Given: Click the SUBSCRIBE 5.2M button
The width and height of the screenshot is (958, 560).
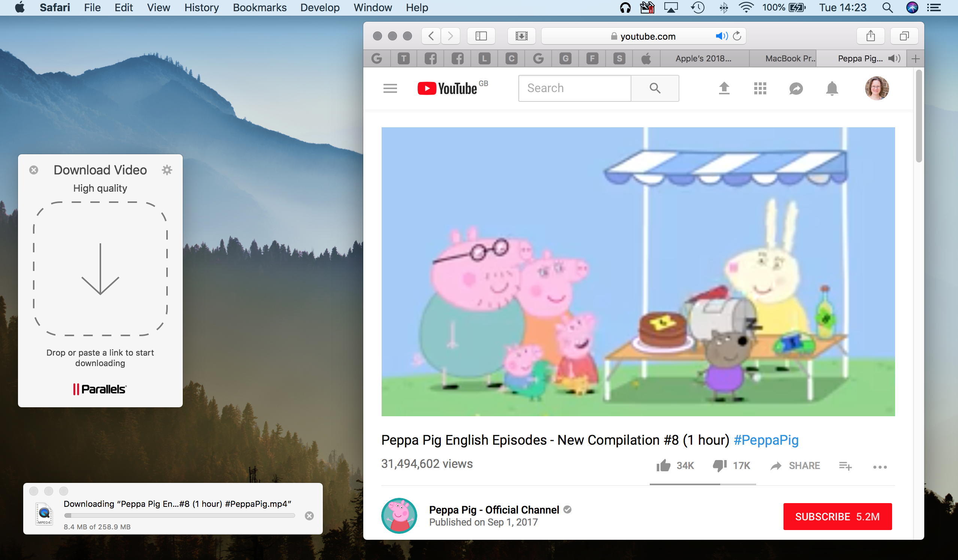Looking at the screenshot, I should 837,516.
